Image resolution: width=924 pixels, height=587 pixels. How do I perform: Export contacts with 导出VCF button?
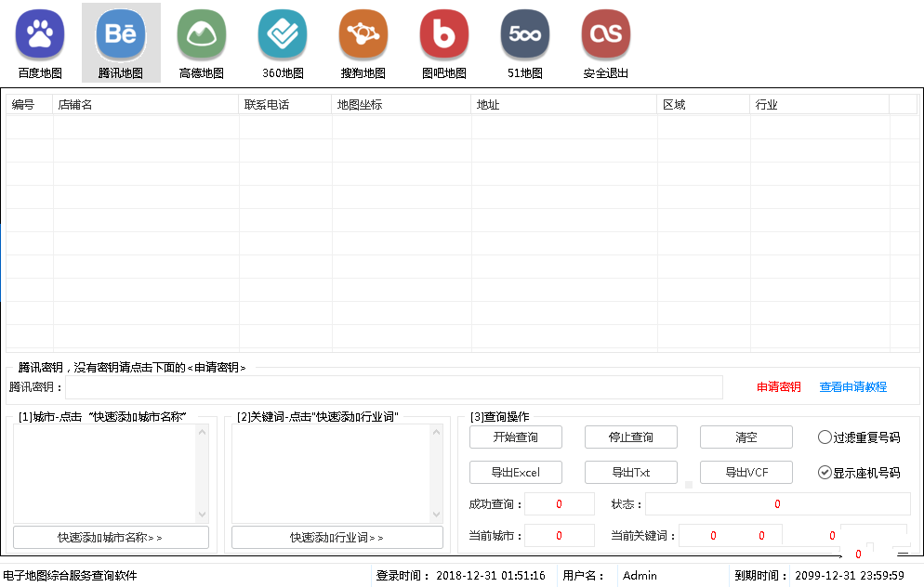tap(746, 472)
